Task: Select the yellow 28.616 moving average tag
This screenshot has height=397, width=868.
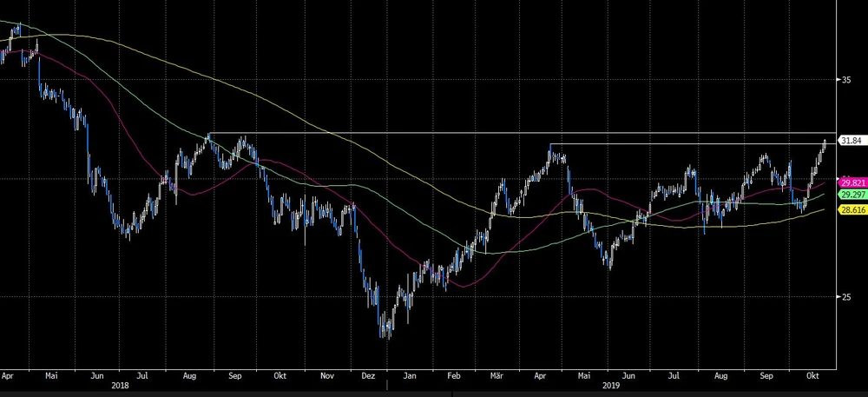Action: (850, 210)
